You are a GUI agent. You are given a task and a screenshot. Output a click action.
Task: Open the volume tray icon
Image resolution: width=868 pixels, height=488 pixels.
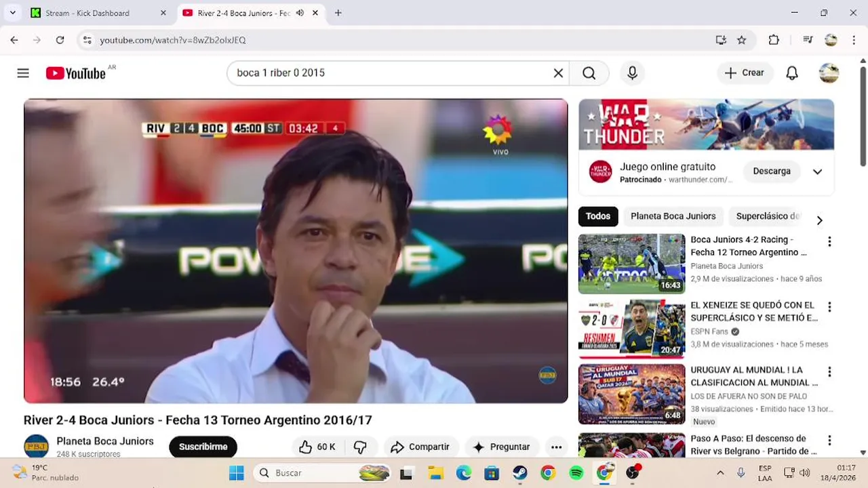tap(805, 472)
